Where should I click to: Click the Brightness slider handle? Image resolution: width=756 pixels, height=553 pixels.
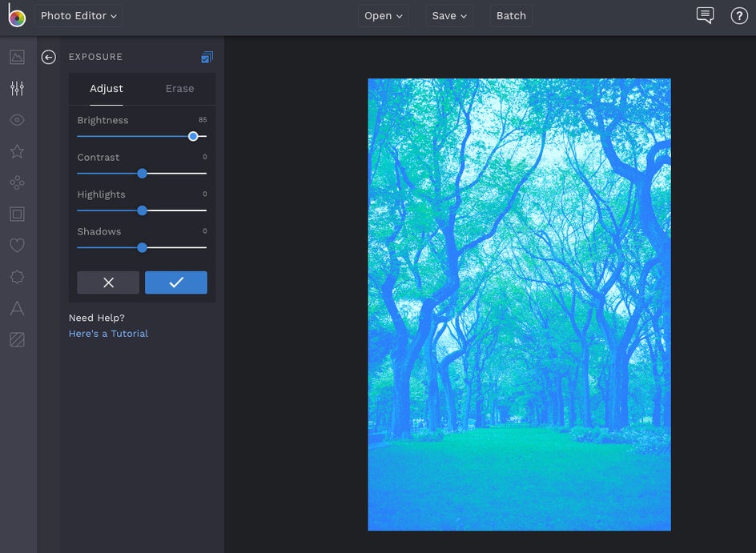pos(193,136)
